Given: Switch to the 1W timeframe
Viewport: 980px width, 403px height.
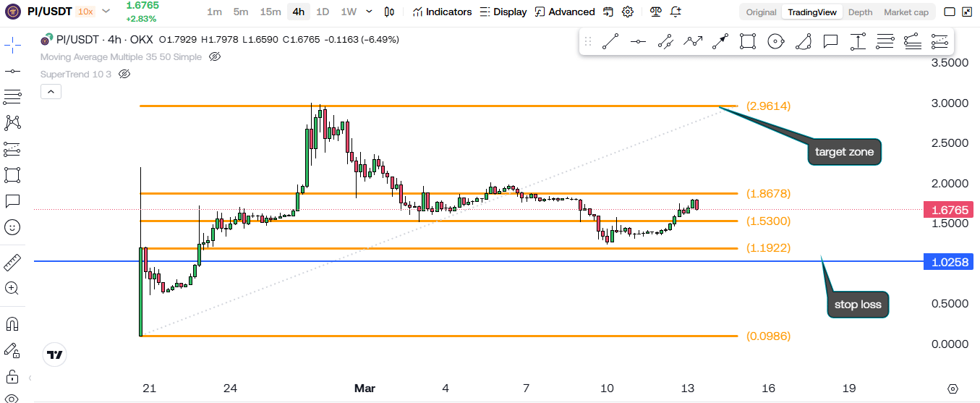Looking at the screenshot, I should [x=349, y=12].
